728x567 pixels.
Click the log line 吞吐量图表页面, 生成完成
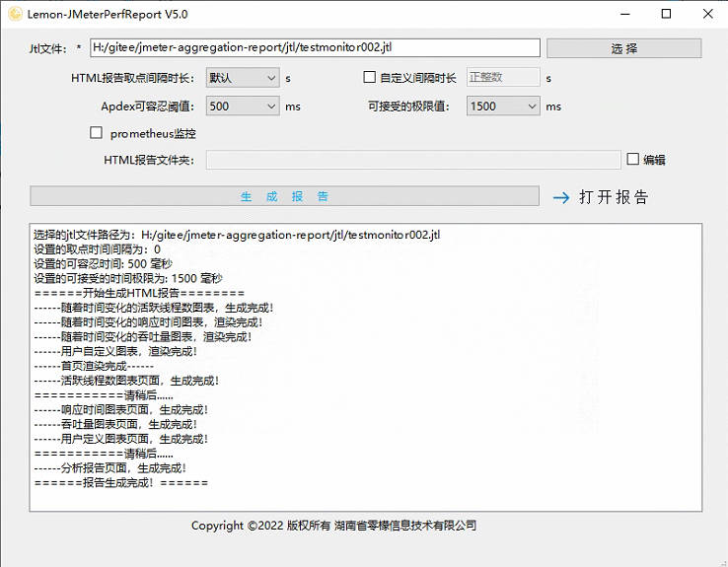[115, 424]
